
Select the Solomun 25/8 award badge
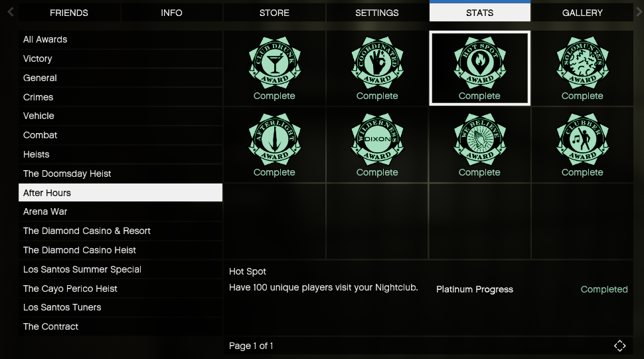(x=582, y=63)
